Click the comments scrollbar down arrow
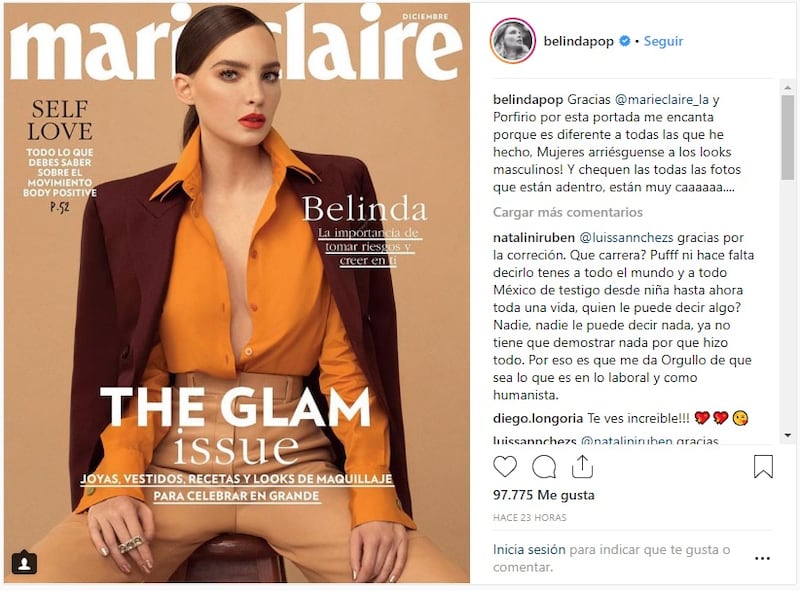This screenshot has height=591, width=800. [788, 435]
